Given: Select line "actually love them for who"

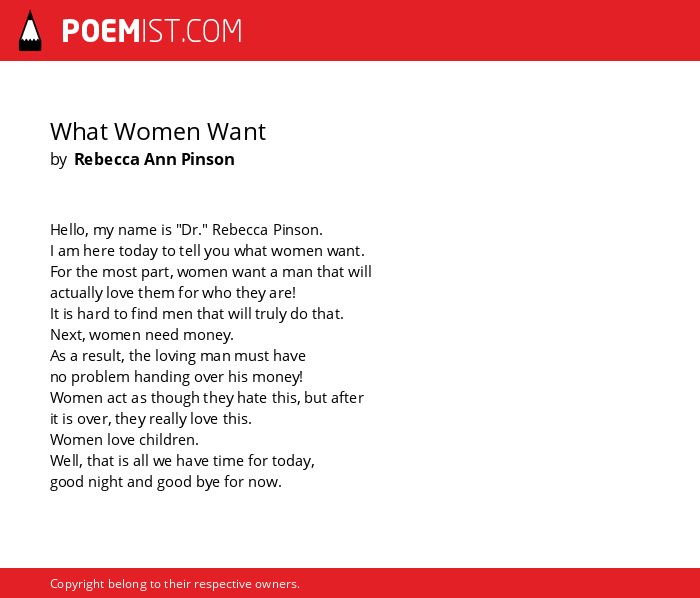Looking at the screenshot, I should click(x=173, y=293).
